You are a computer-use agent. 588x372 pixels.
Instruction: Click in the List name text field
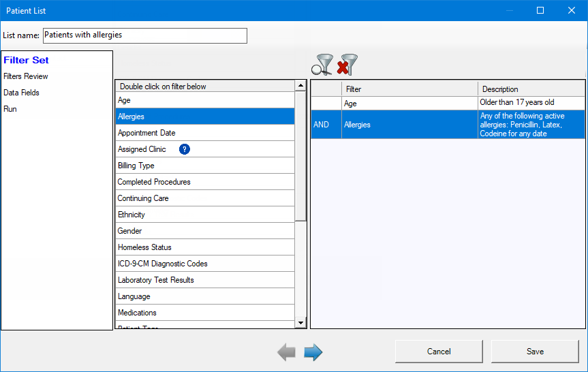pyautogui.click(x=145, y=35)
